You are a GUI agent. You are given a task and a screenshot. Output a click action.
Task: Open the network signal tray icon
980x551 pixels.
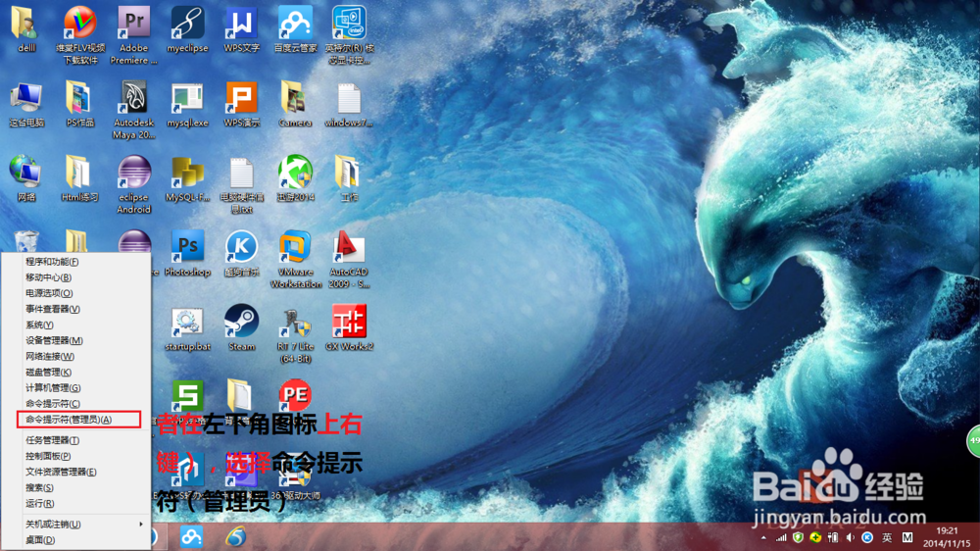(x=781, y=537)
